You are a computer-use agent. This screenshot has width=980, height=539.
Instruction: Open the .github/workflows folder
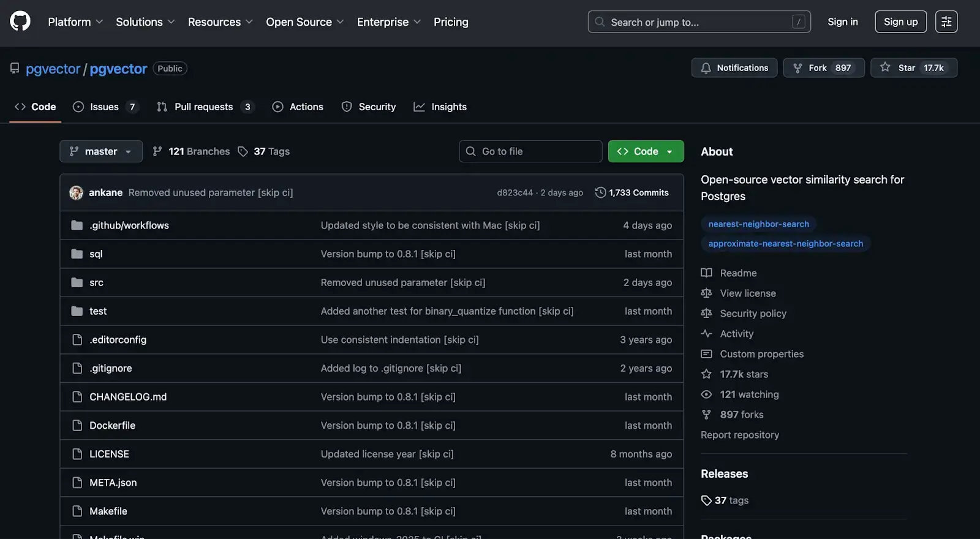(129, 225)
